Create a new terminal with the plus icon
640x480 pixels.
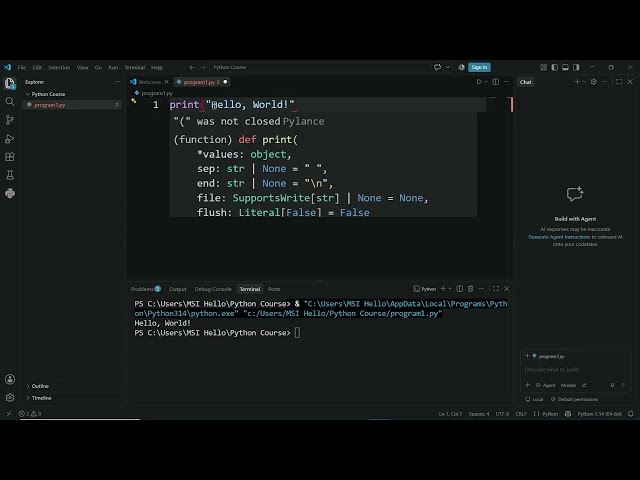pyautogui.click(x=443, y=289)
